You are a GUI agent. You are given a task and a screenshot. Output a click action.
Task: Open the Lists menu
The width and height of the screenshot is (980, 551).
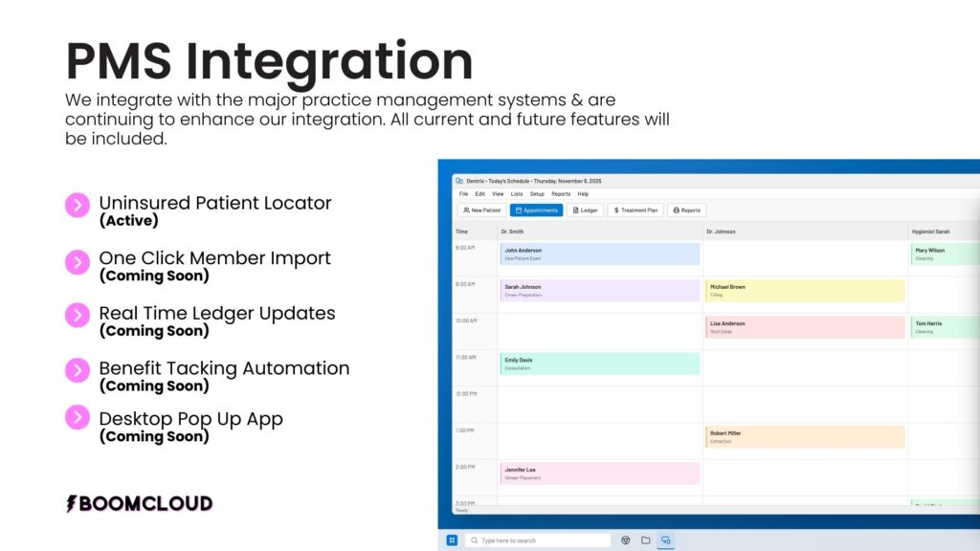(517, 194)
